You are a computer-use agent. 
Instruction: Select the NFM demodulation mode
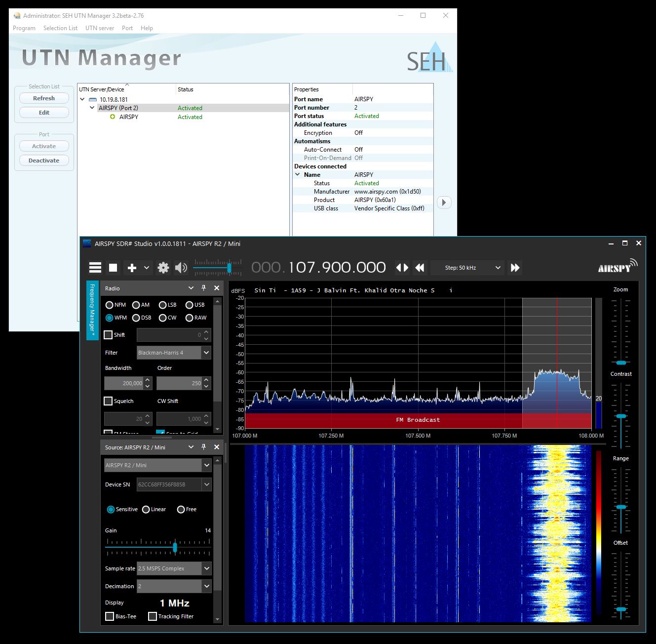(110, 305)
